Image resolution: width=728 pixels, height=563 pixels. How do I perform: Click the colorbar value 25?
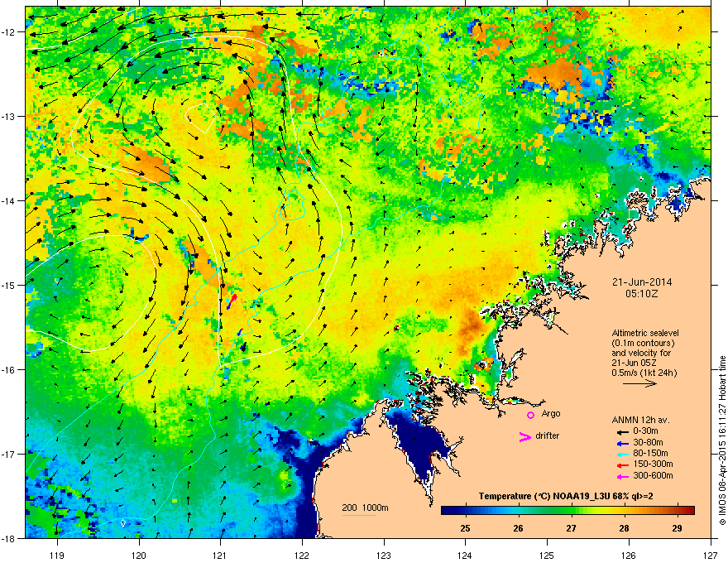click(465, 528)
